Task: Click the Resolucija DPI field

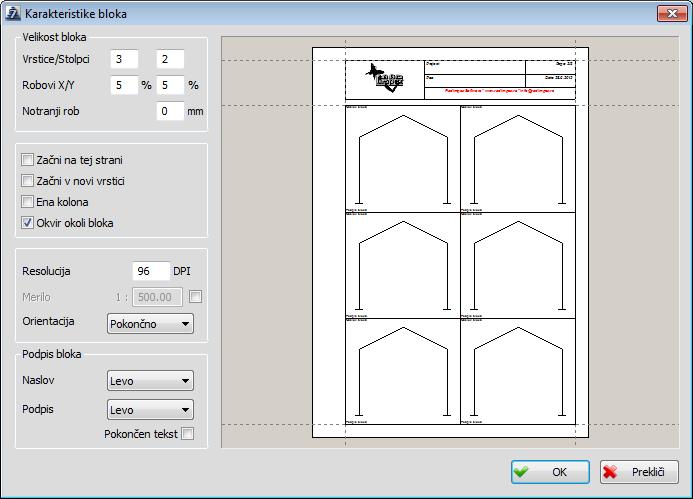Action: click(151, 271)
